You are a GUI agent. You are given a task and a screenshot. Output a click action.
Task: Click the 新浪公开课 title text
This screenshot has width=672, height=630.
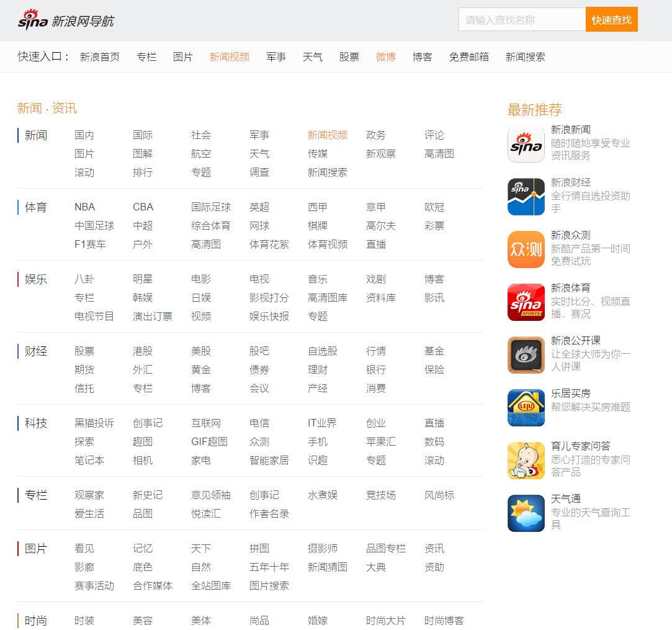(576, 341)
